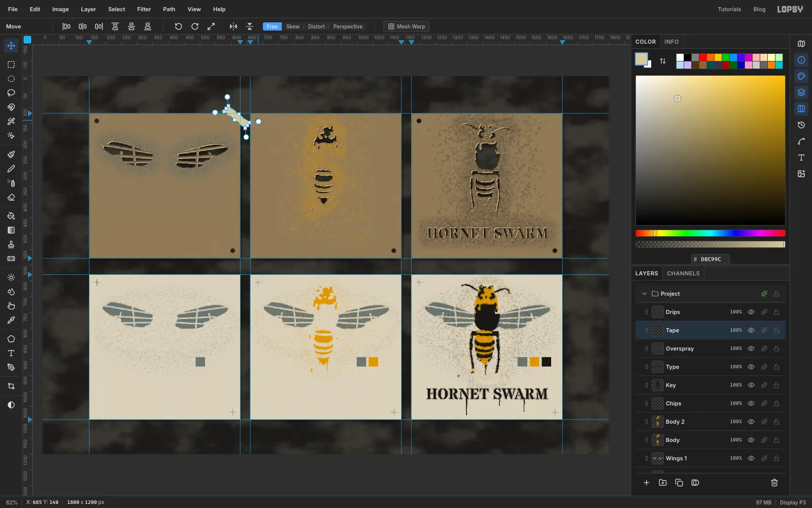Delete layer with the trash icon

774,483
